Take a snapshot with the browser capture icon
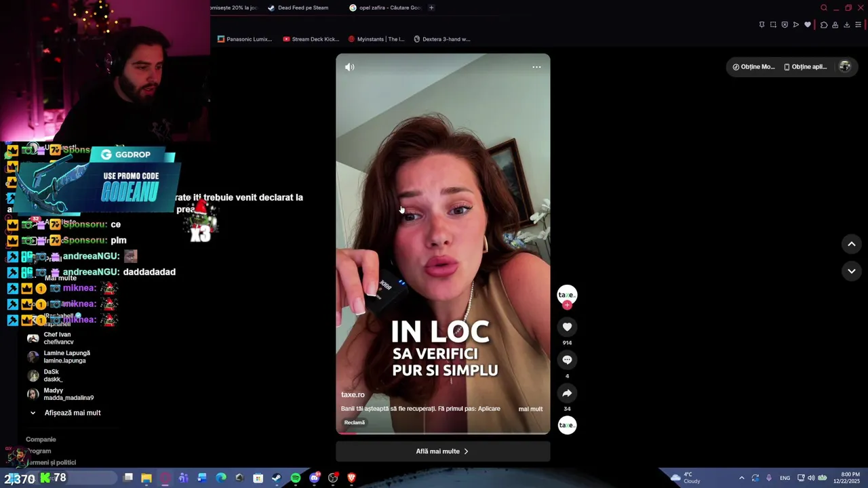Viewport: 868px width, 488px height. (x=773, y=25)
